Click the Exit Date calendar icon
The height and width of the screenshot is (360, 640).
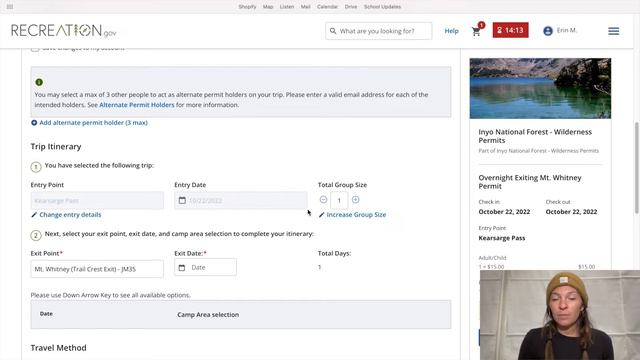[182, 268]
